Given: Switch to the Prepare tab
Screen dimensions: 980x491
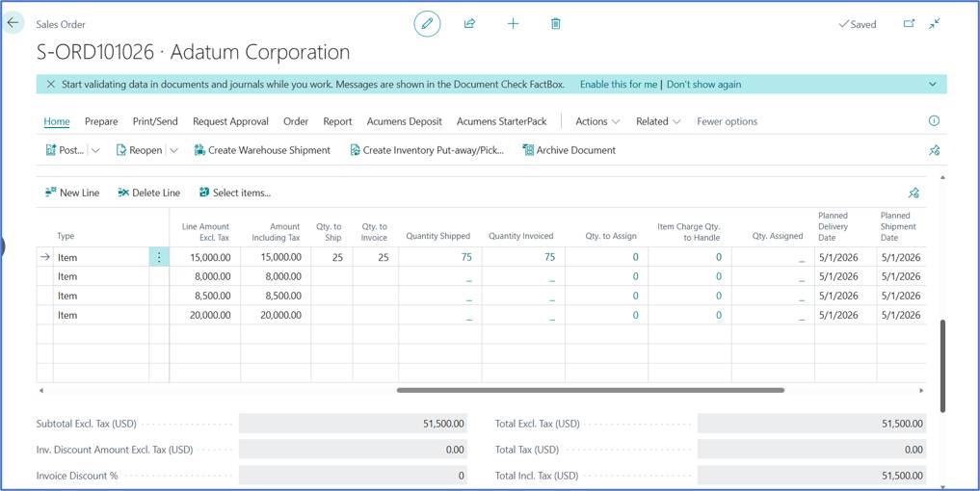Looking at the screenshot, I should [x=101, y=121].
